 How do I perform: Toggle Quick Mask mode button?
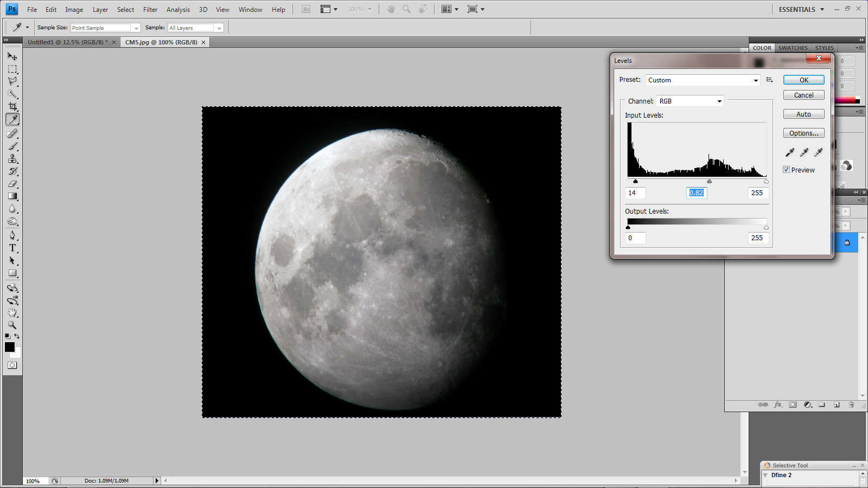click(12, 365)
